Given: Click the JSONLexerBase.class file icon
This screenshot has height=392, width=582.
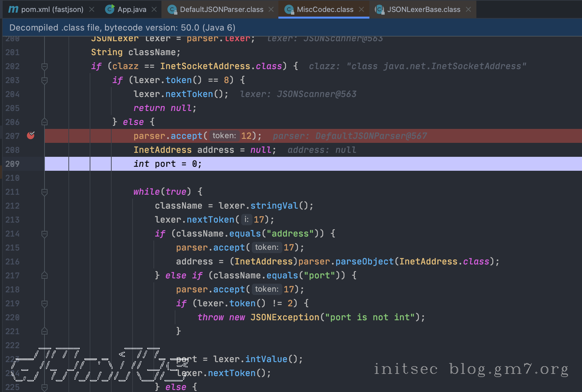Looking at the screenshot, I should pos(379,9).
